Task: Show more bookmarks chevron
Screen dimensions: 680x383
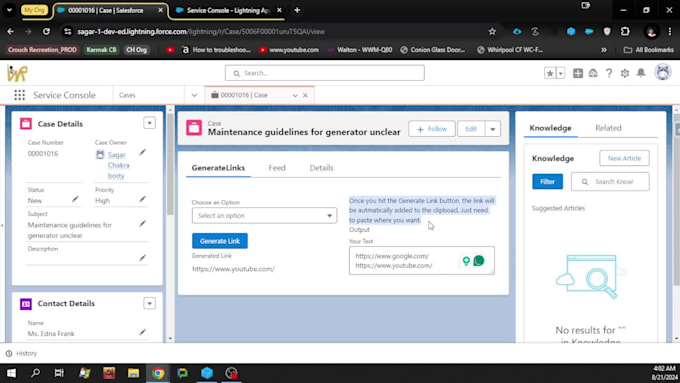Action: tap(604, 50)
